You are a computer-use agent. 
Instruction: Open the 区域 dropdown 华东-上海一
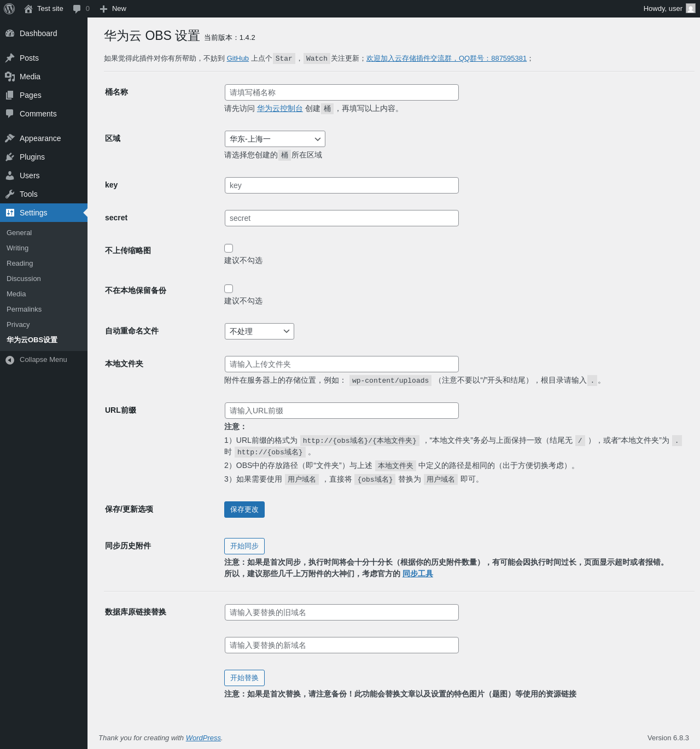275,139
